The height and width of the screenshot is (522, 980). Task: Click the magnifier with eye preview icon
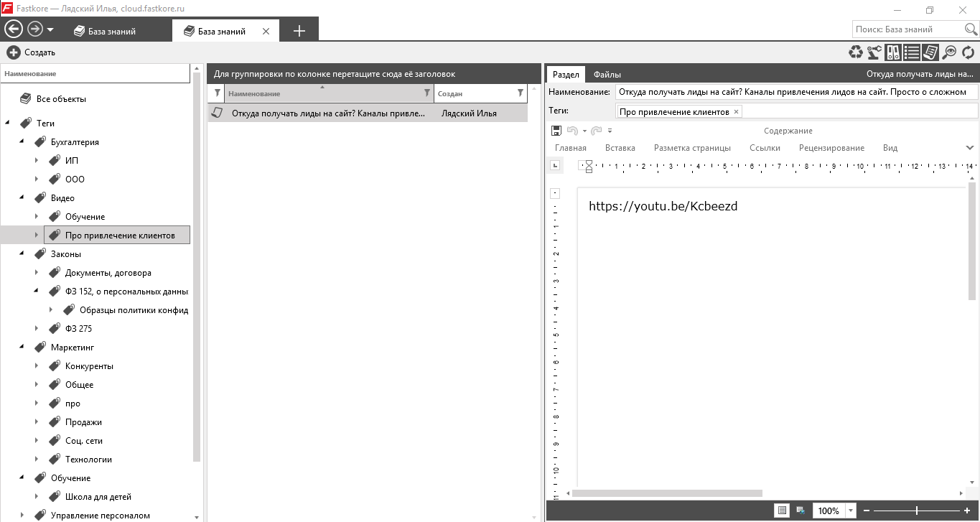click(x=950, y=52)
